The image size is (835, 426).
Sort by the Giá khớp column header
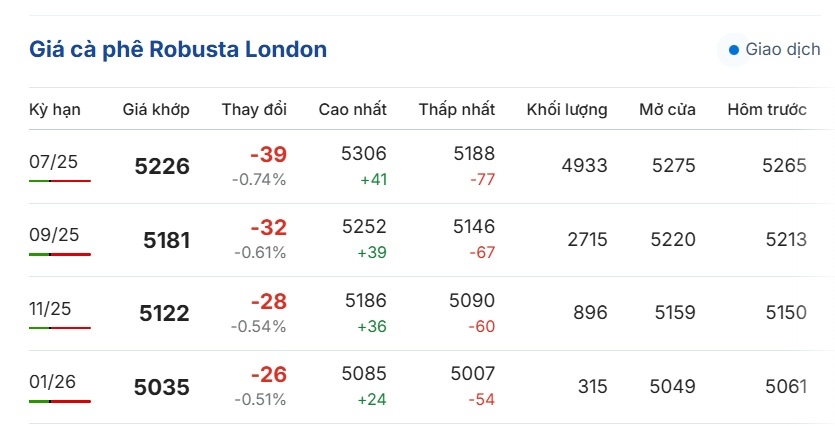click(156, 110)
